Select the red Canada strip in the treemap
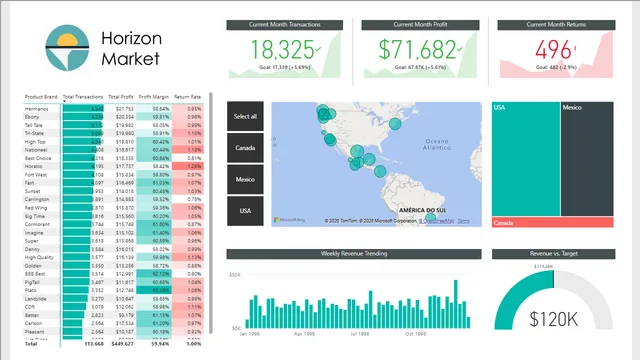 [552, 222]
